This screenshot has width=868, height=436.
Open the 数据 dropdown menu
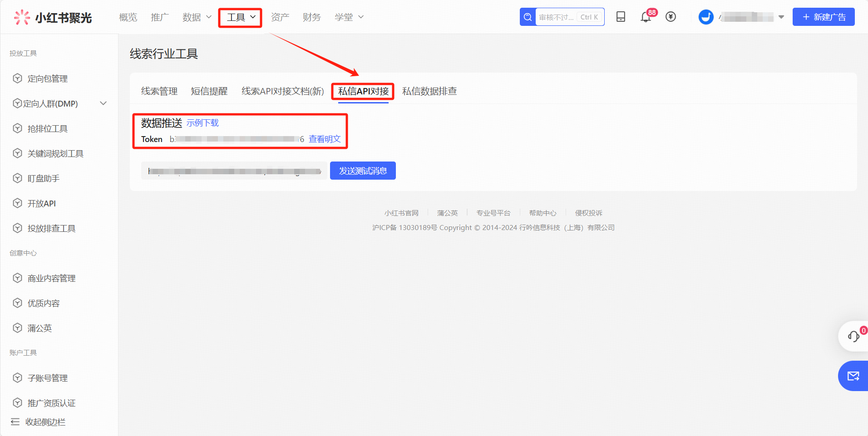197,17
